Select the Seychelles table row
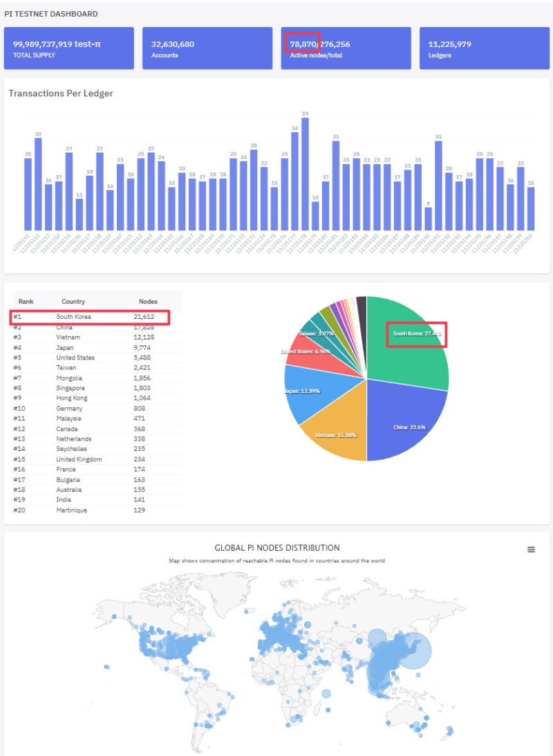Viewport: 553px width, 756px height. pyautogui.click(x=96, y=449)
